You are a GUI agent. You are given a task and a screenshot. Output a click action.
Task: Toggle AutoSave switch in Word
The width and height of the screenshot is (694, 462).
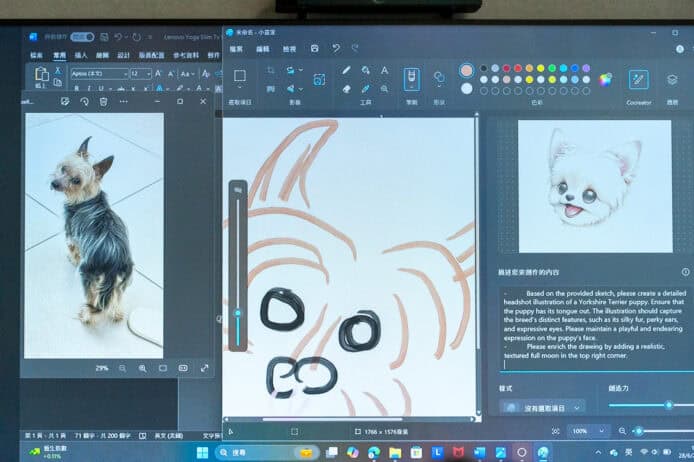(82, 37)
